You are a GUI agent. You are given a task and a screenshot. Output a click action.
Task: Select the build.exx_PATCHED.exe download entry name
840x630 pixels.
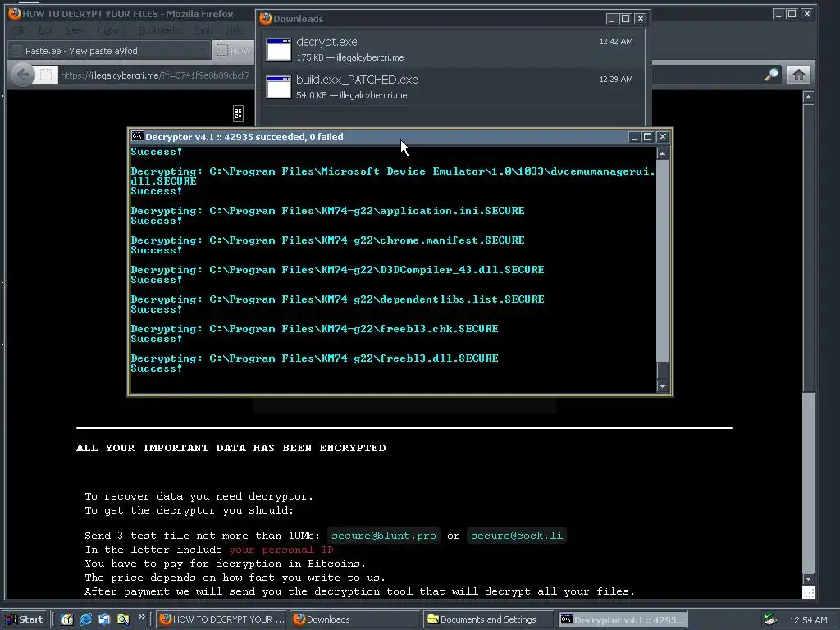pyautogui.click(x=358, y=80)
